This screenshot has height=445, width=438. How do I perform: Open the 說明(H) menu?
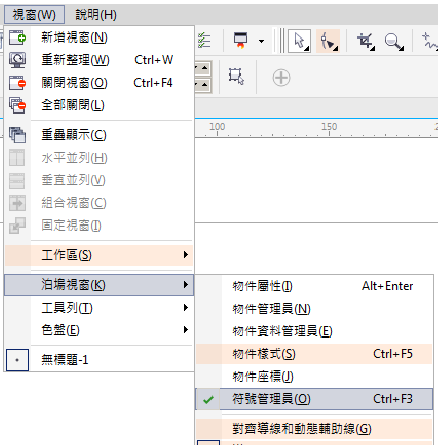coord(96,15)
